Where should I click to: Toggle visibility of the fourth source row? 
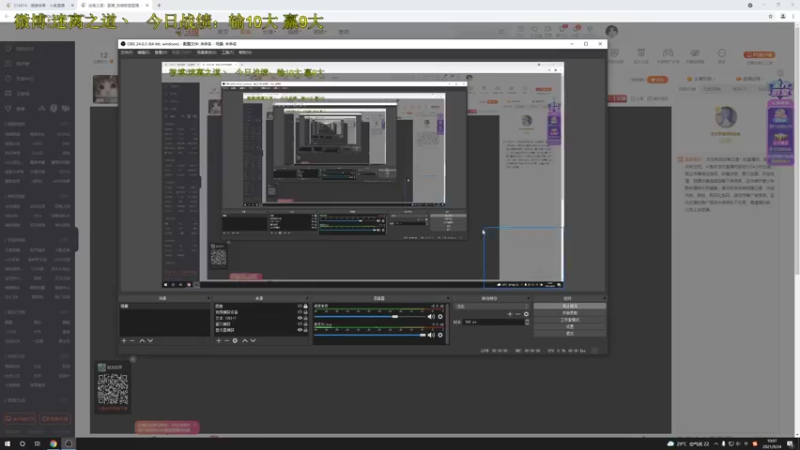tap(299, 324)
